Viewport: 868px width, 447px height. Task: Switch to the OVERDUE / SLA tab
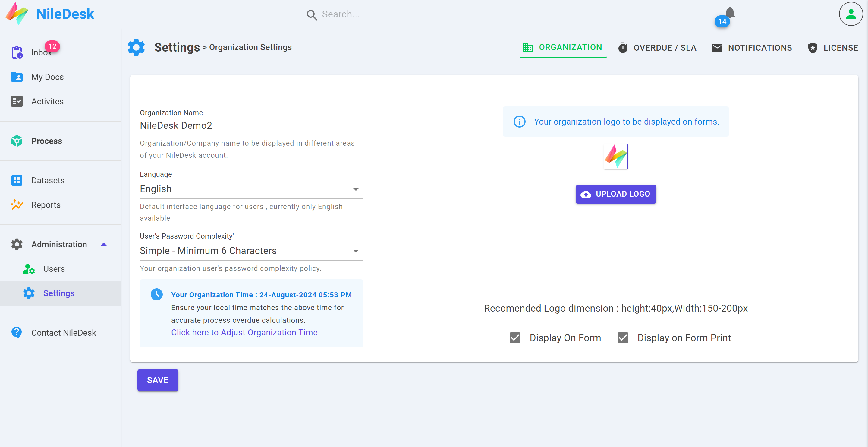coord(657,48)
